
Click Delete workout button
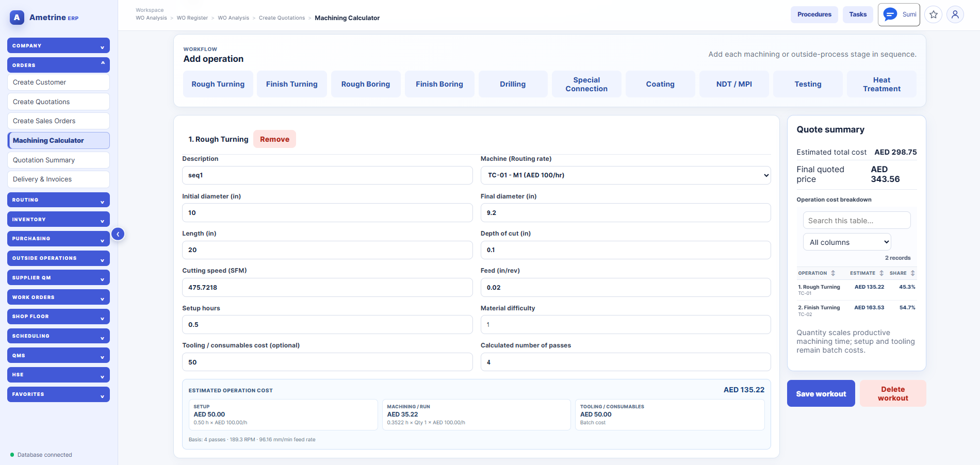[x=893, y=393]
